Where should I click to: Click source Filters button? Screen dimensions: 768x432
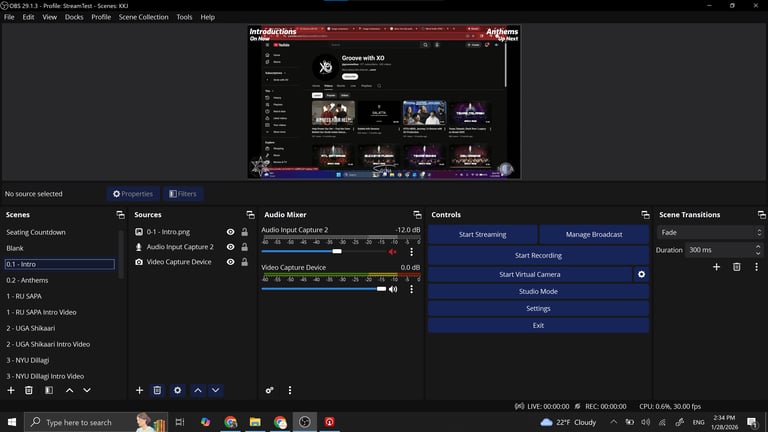183,194
